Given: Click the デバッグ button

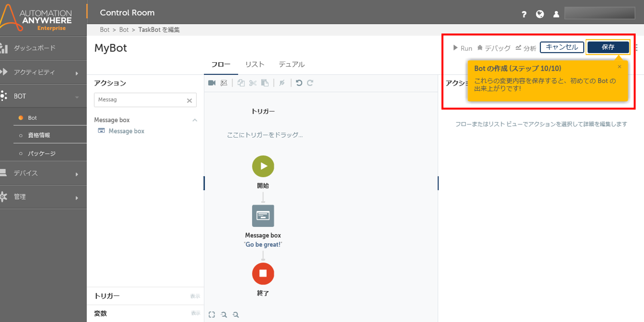Looking at the screenshot, I should (494, 48).
